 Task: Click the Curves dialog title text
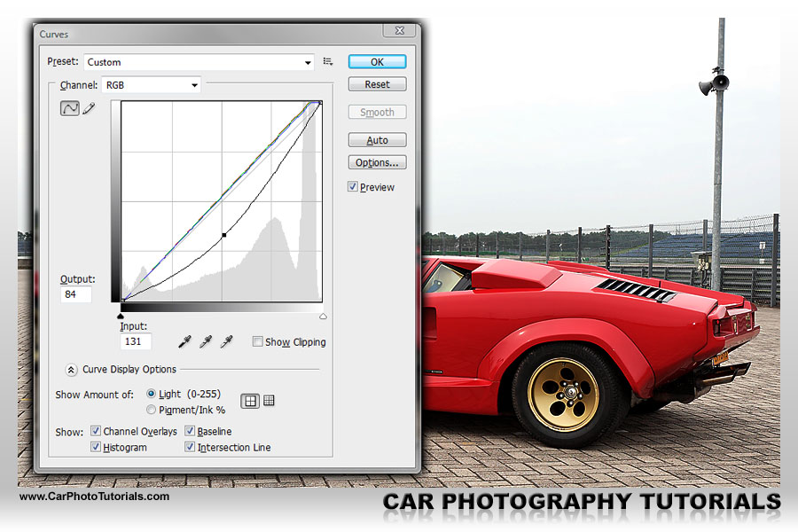(53, 34)
